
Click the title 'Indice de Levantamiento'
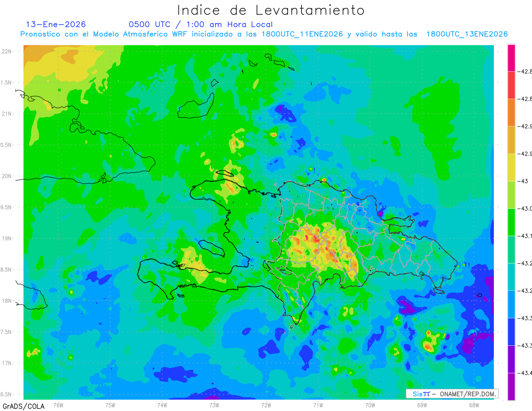[271, 10]
